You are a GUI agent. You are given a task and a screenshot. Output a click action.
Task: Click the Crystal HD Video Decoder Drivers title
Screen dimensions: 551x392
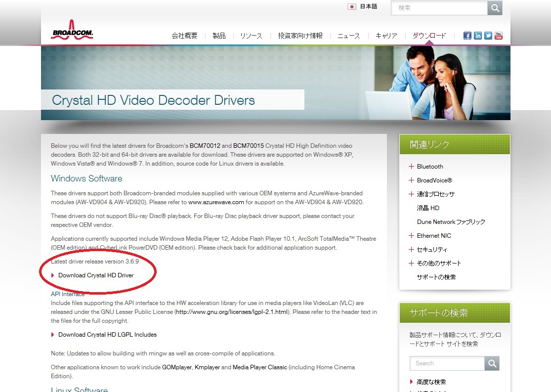pos(153,100)
